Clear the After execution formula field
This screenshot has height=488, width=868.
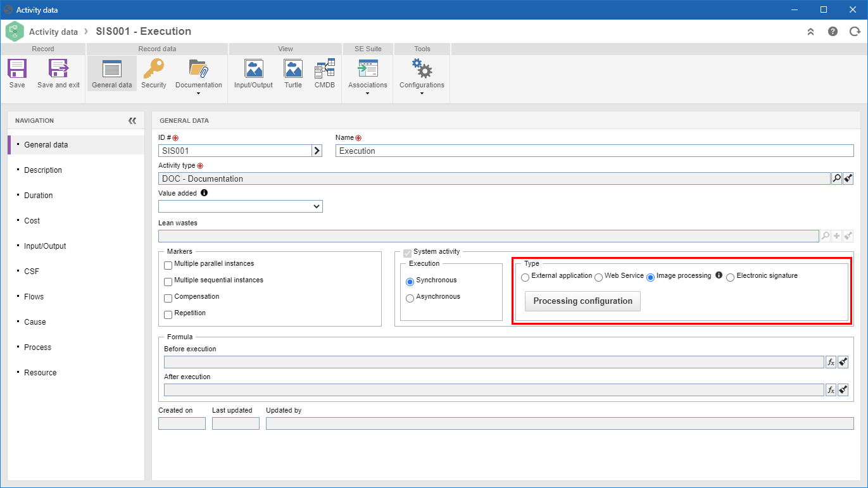tap(843, 390)
